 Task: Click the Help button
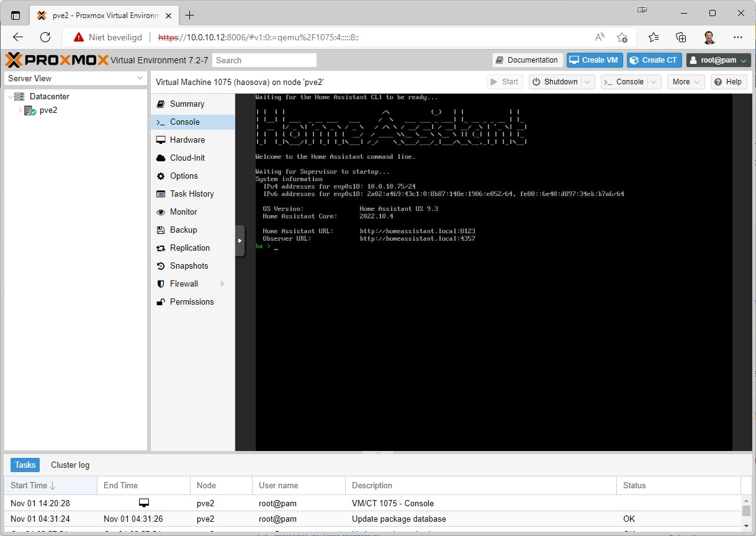[728, 82]
